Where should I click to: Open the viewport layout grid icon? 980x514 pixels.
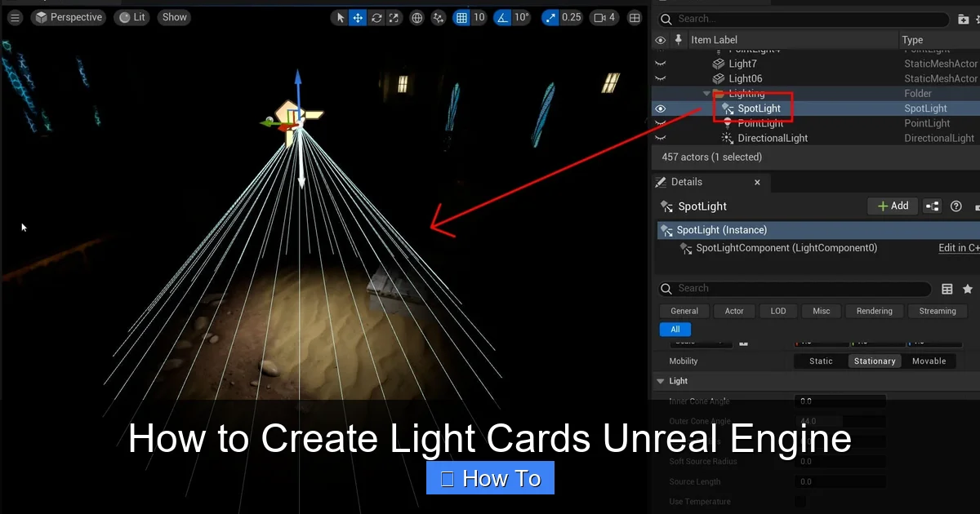635,17
